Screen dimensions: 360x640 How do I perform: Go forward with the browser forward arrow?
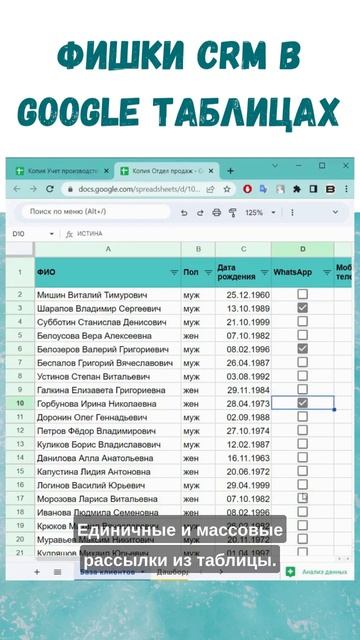(33, 189)
